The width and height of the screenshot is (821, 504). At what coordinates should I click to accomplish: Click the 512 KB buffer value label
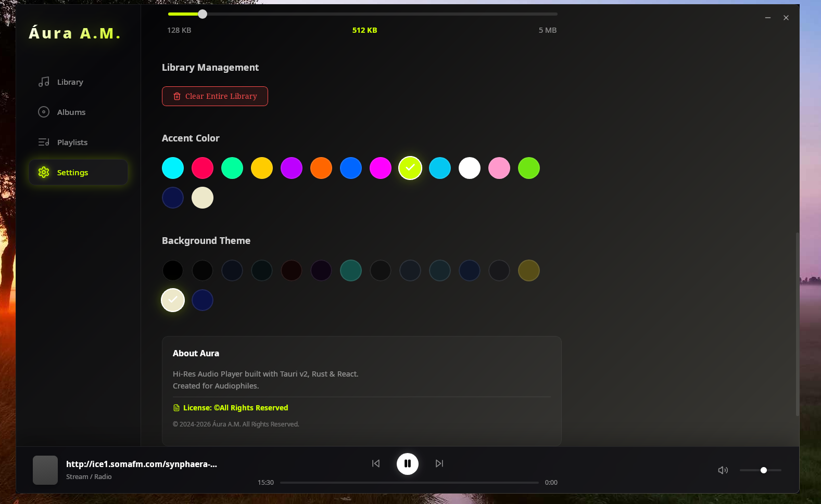click(364, 30)
